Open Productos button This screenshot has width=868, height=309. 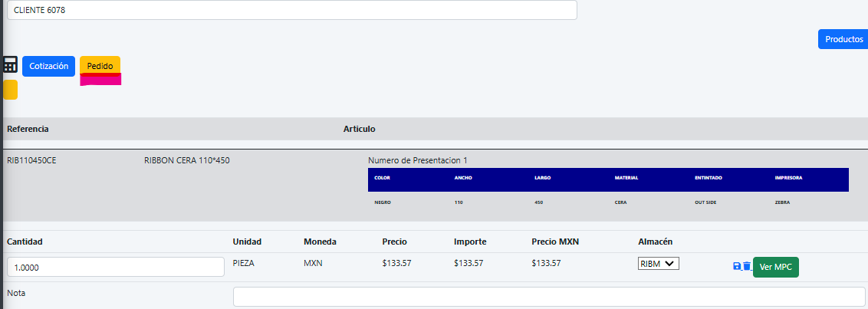click(843, 39)
